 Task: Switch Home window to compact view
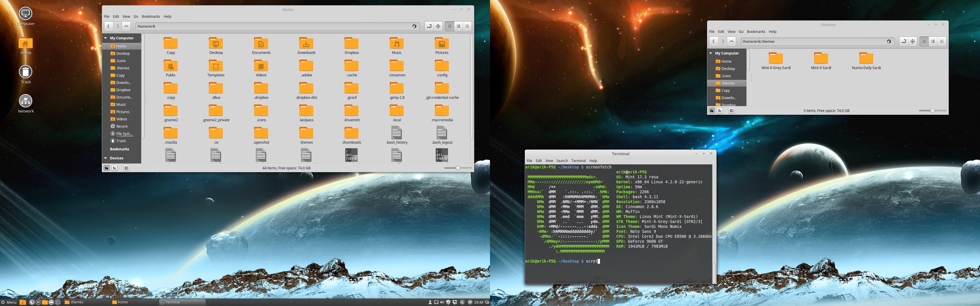coord(467,26)
